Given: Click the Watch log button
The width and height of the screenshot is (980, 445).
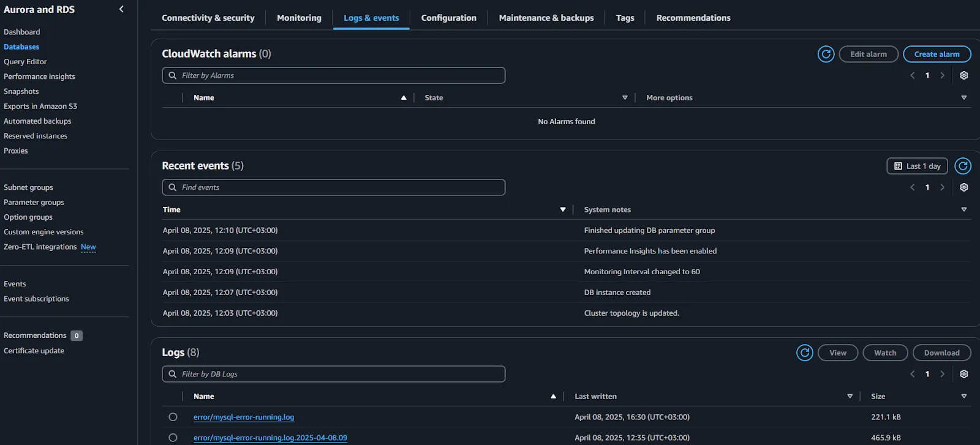Looking at the screenshot, I should click(885, 353).
